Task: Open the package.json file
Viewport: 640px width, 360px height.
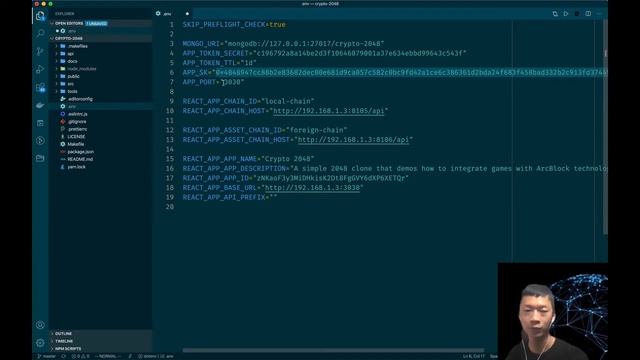Action: (80, 152)
